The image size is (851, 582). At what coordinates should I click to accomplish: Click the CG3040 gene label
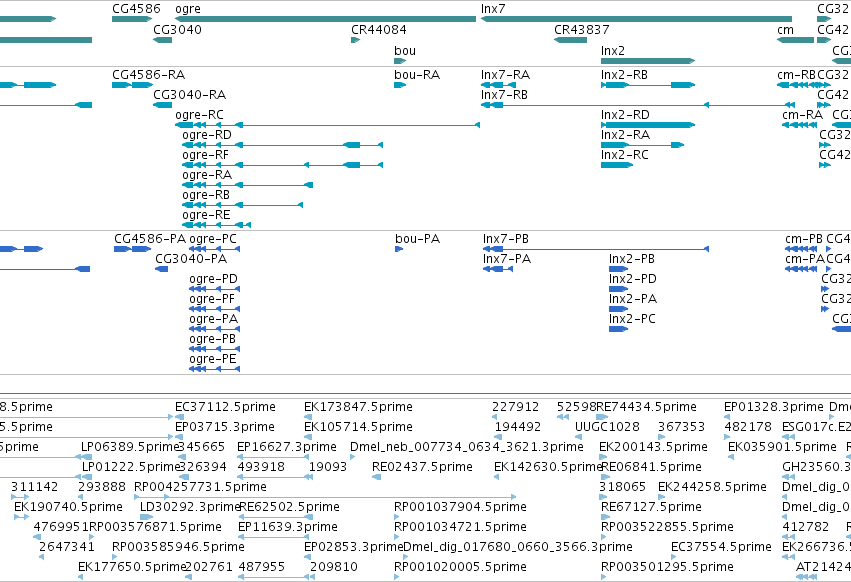pyautogui.click(x=177, y=29)
